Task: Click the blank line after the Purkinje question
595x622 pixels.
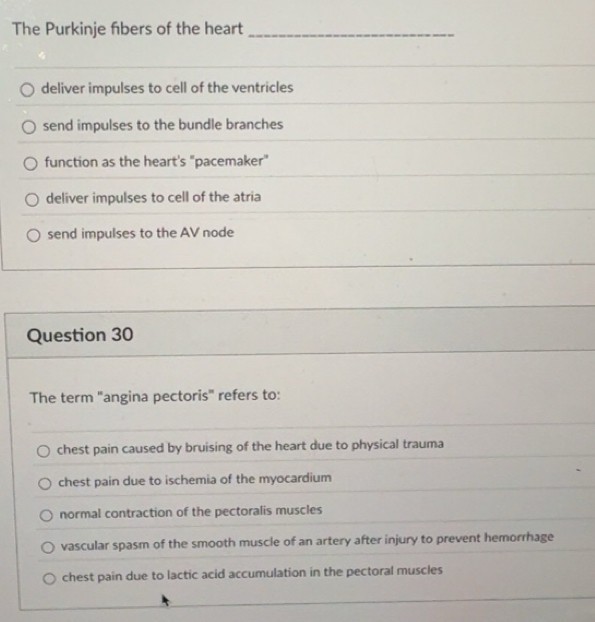Action: [351, 35]
